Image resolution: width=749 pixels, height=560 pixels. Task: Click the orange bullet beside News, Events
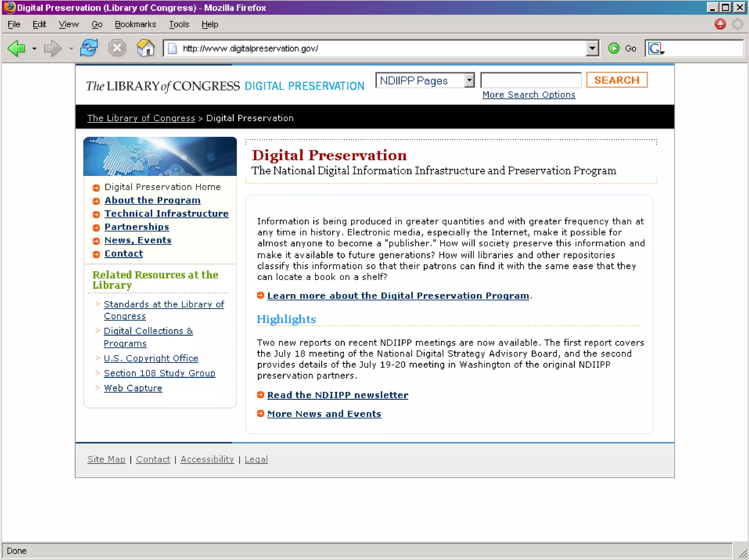(96, 241)
